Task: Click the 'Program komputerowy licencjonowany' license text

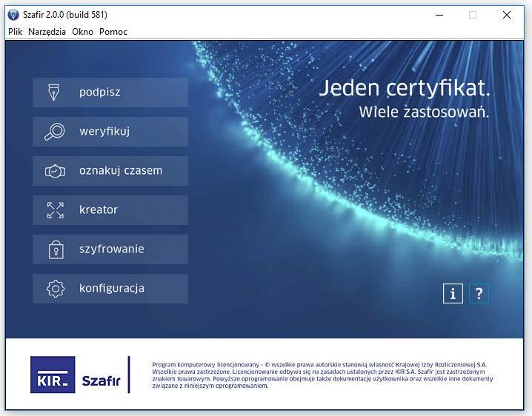Action: pyautogui.click(x=322, y=375)
